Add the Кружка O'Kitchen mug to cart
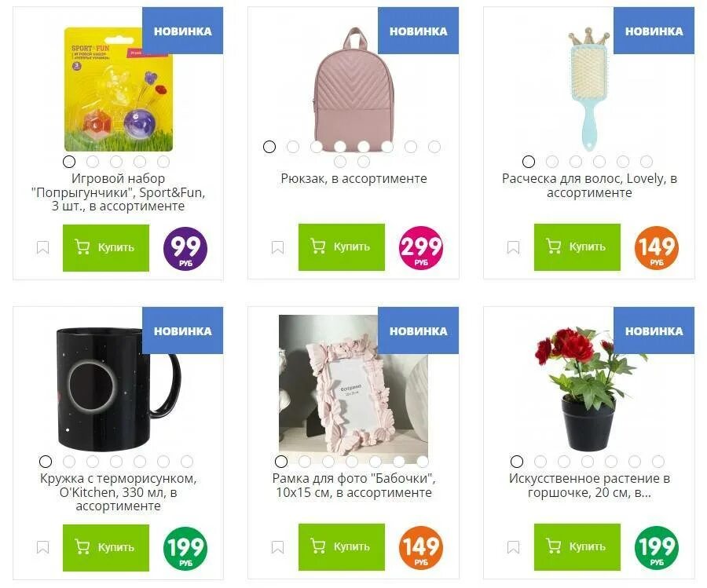 (106, 547)
